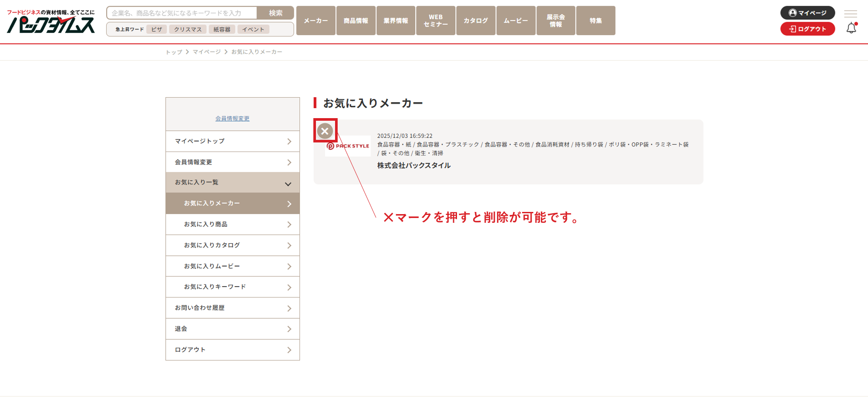868x413 pixels.
Task: Open 株式会社パックスタイル maker name link
Action: pos(414,165)
